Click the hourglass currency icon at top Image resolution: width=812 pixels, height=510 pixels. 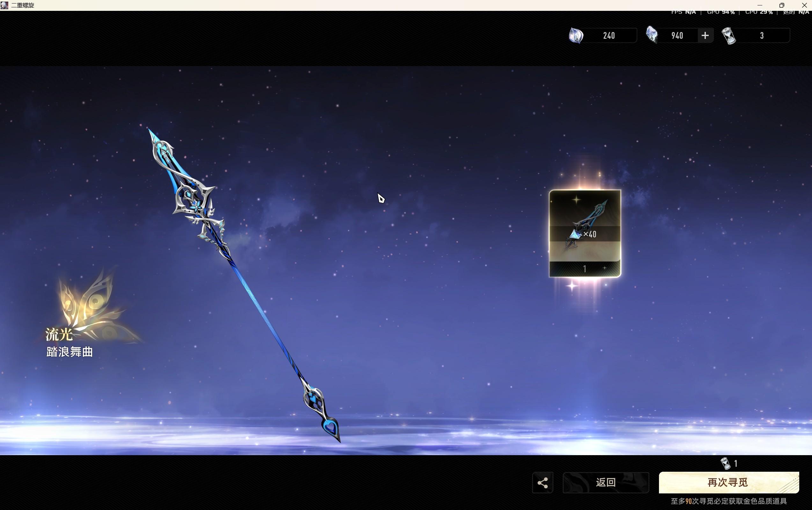[x=728, y=36]
